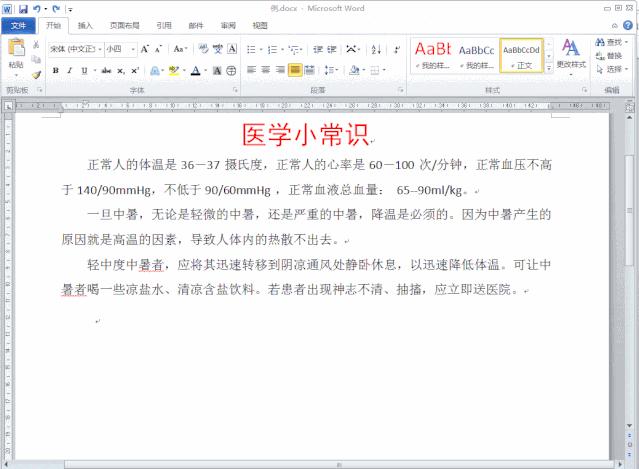Open the Numbering list dropdown arrow
Image resolution: width=639 pixels, height=469 pixels.
coord(282,50)
